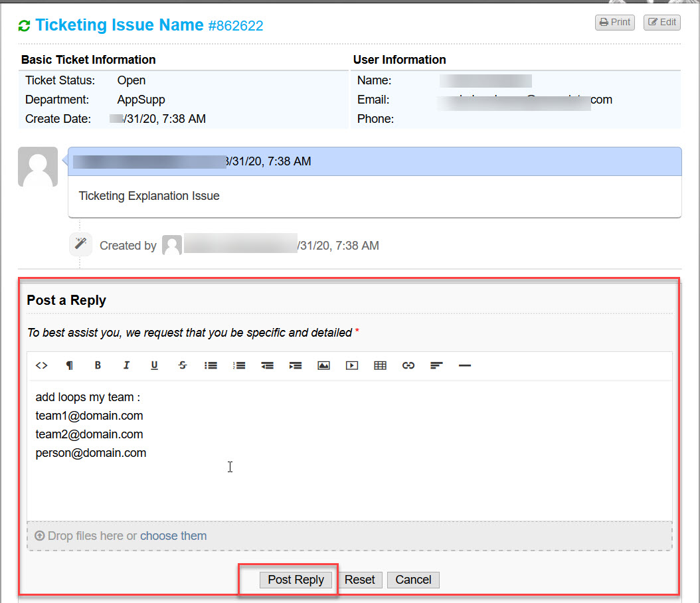Insert hyperlink using link icon
700x603 pixels.
pos(408,365)
